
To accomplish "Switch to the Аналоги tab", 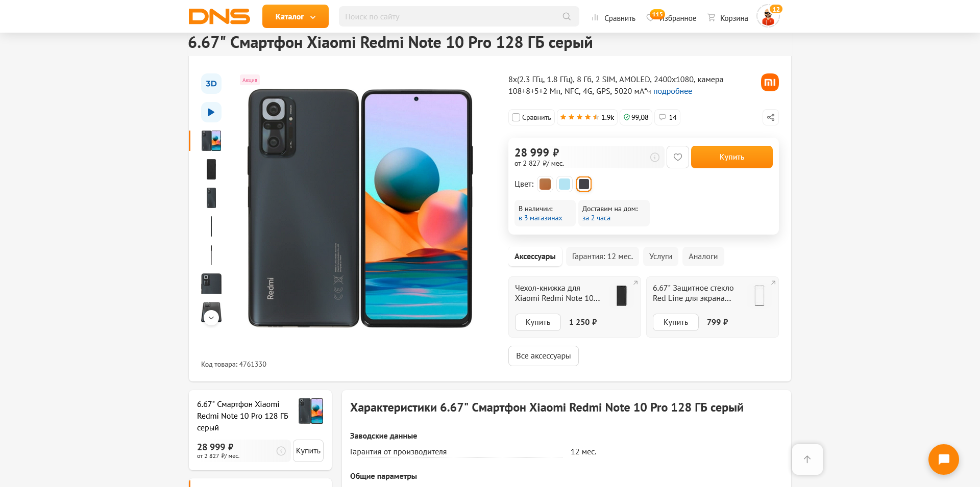I will pyautogui.click(x=703, y=257).
